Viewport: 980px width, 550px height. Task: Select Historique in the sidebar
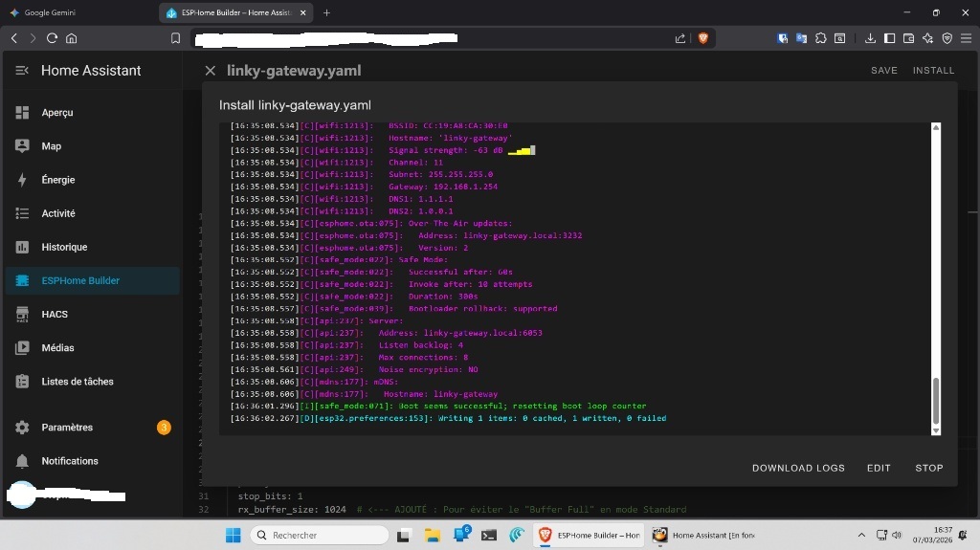click(64, 247)
